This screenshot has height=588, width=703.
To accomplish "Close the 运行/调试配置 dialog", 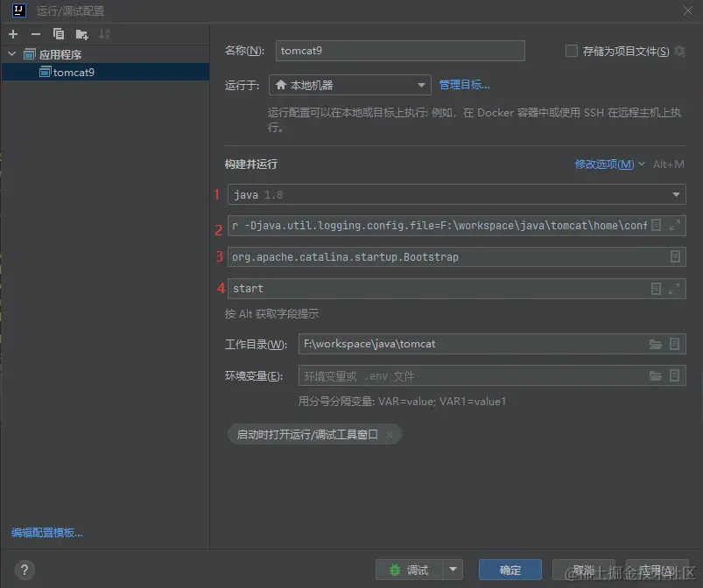I will click(688, 10).
